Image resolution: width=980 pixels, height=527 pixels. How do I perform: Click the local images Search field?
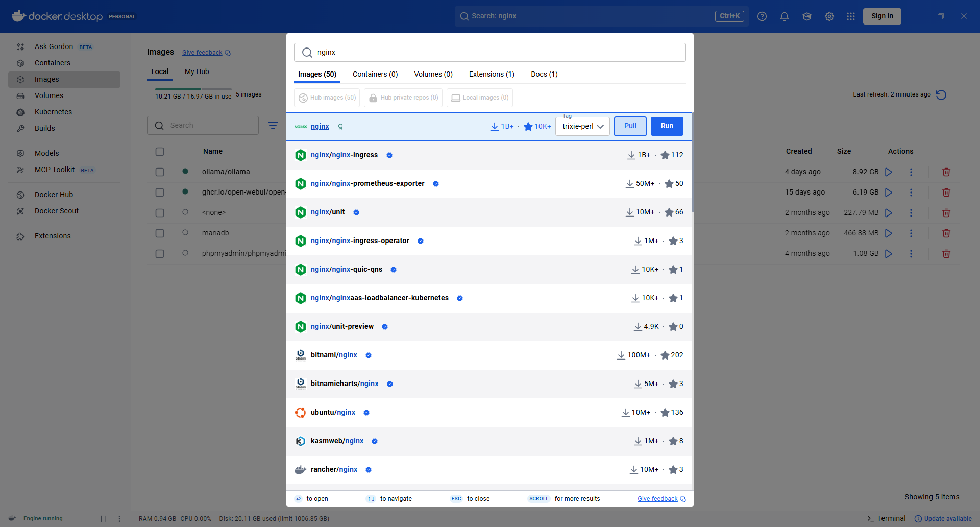click(203, 125)
